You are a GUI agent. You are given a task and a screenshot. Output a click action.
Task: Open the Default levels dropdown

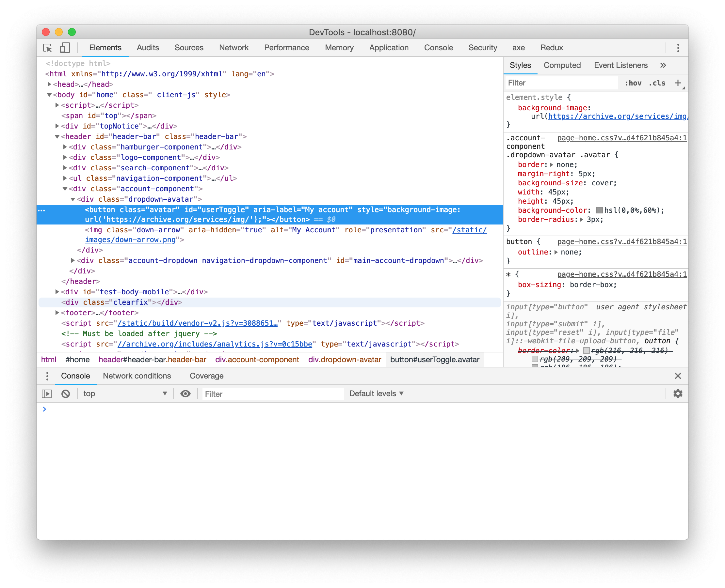376,393
